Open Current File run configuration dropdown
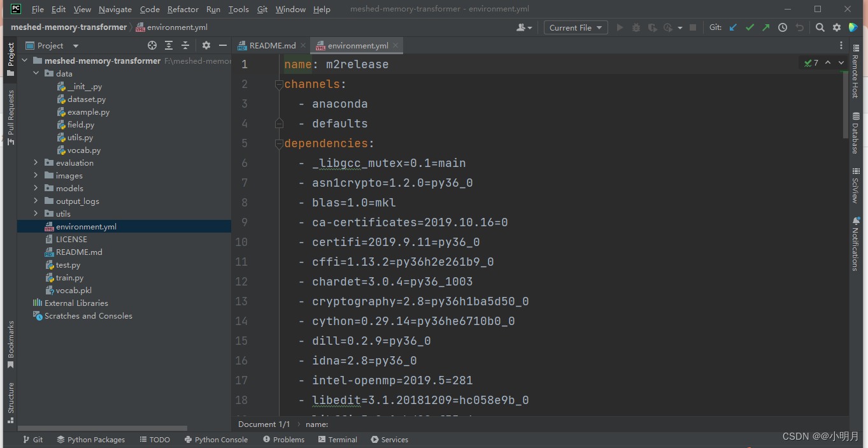 pos(576,27)
